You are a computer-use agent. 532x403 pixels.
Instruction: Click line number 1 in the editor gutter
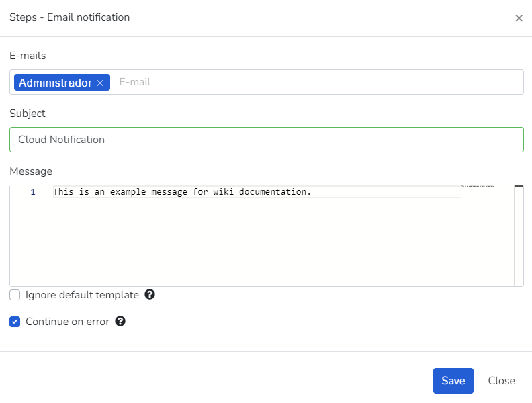(x=33, y=192)
